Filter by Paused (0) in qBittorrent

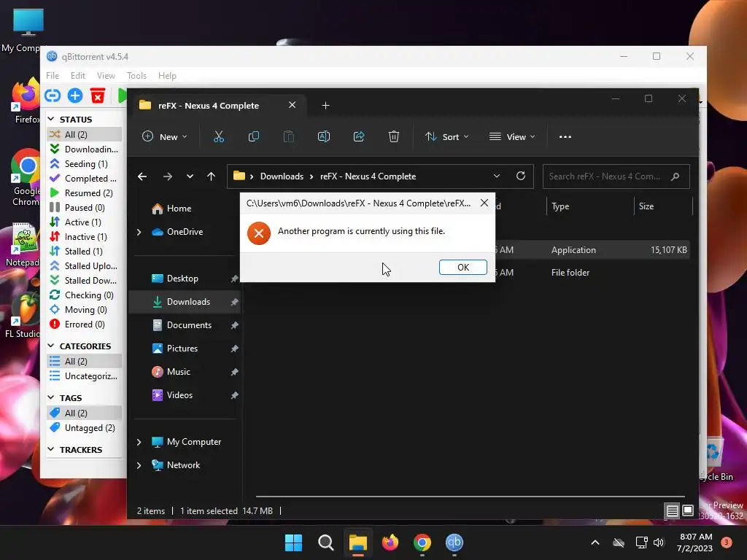85,208
